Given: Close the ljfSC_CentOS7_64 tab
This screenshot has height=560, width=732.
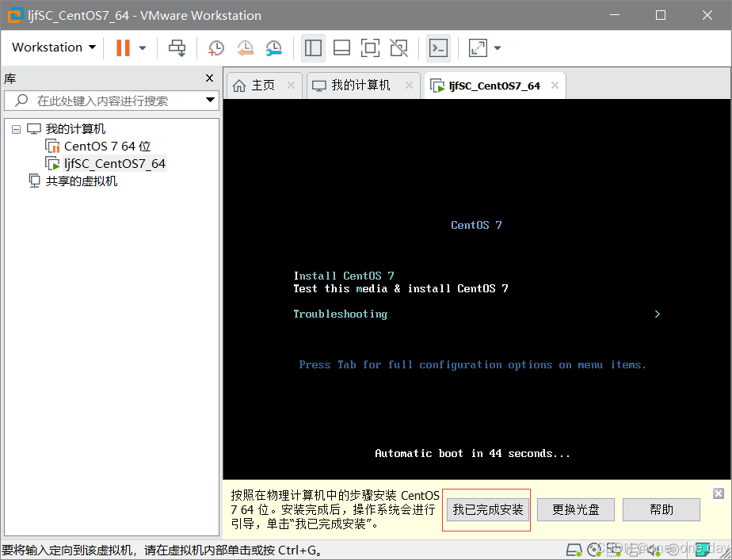Looking at the screenshot, I should [x=555, y=85].
